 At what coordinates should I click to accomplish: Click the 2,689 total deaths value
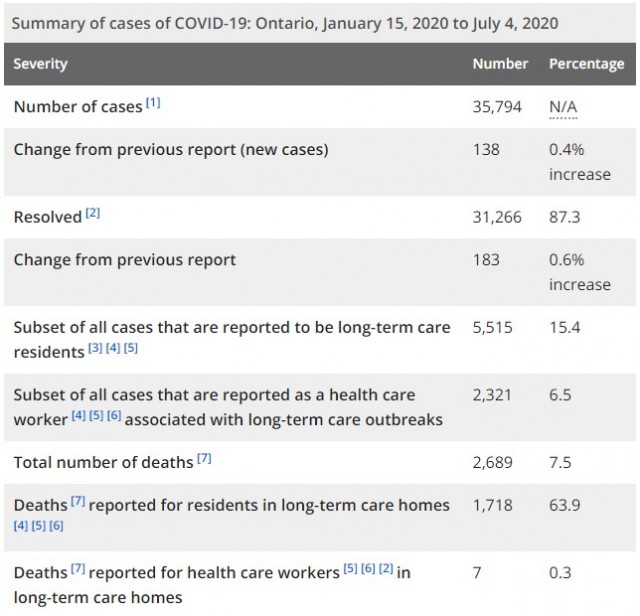[x=493, y=463]
